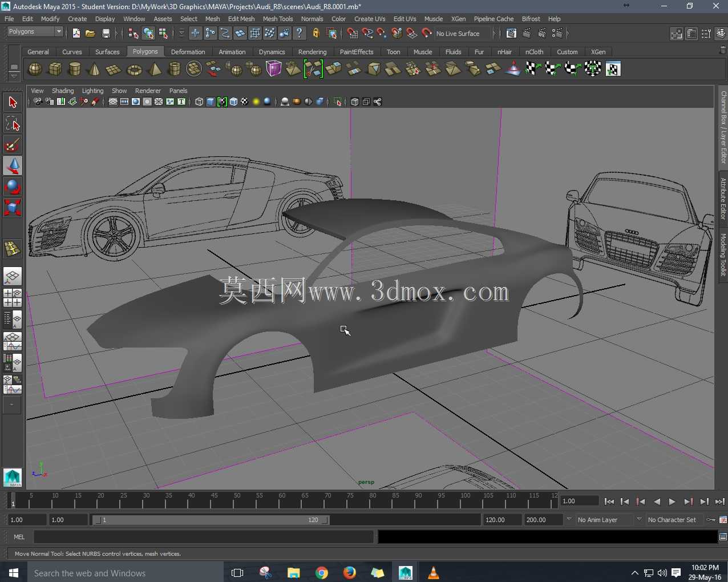Click the help question mark icon

(300, 34)
